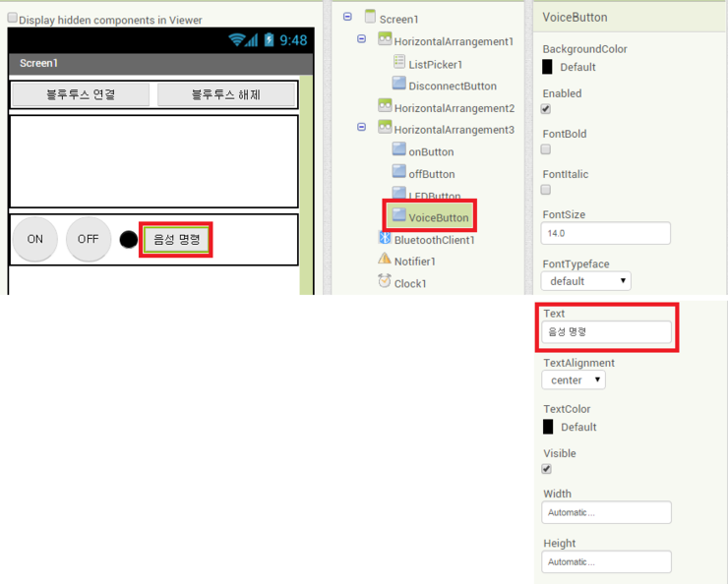
Task: Check the FontItalic checkbox
Action: 546,190
